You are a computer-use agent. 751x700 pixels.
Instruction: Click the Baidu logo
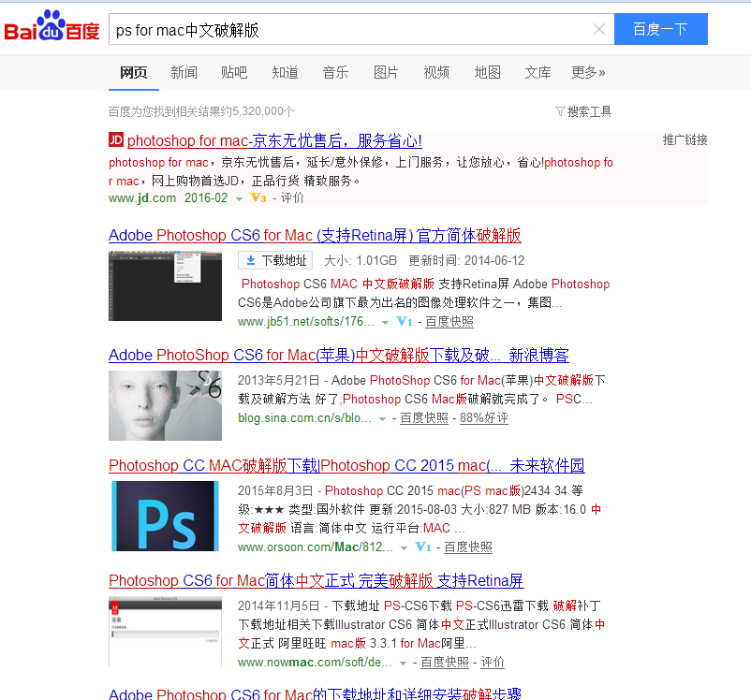click(x=52, y=29)
